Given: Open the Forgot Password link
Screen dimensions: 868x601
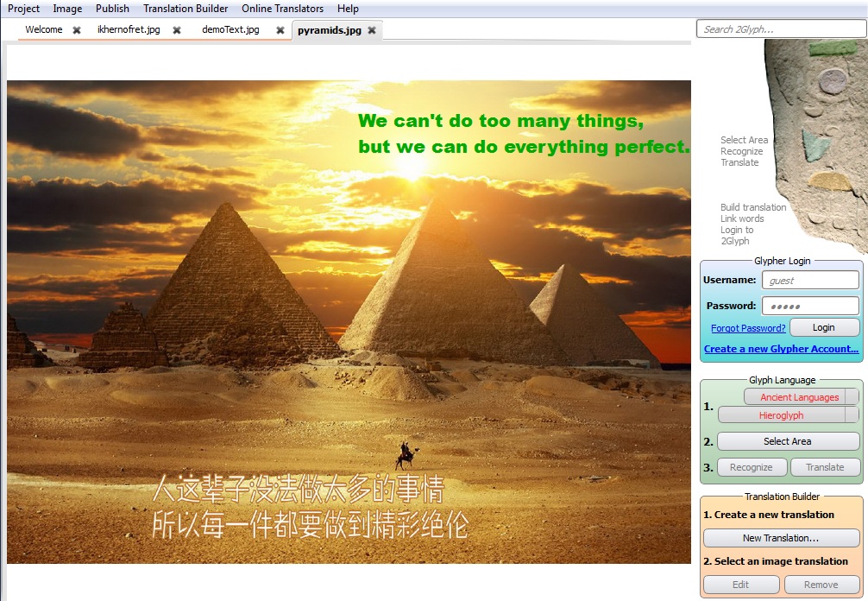Looking at the screenshot, I should coord(748,328).
